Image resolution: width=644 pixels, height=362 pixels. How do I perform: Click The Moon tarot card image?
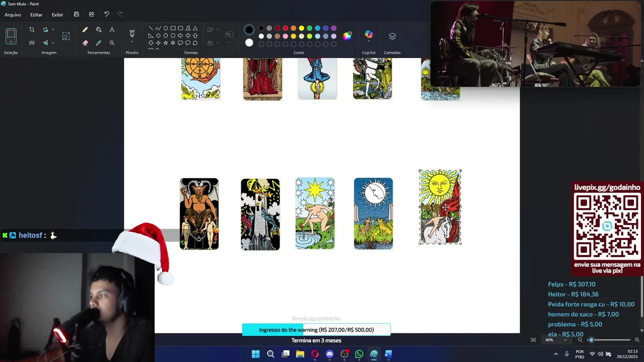[373, 213]
